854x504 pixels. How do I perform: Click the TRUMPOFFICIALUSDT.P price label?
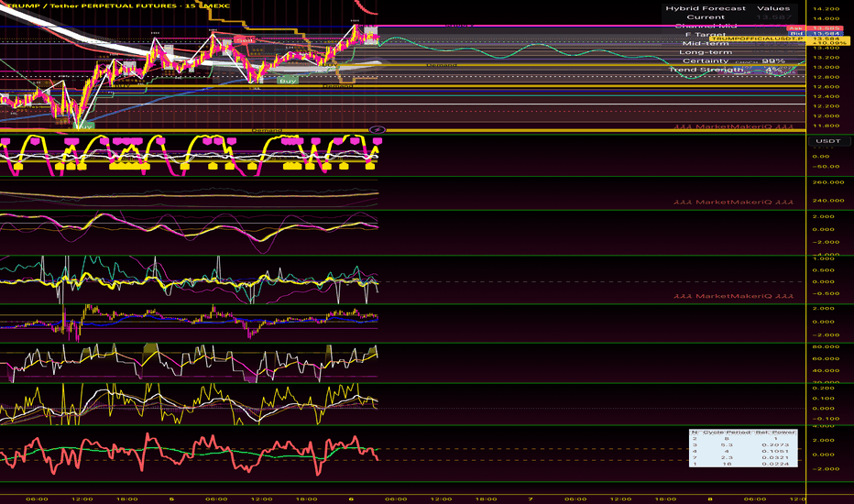point(757,38)
